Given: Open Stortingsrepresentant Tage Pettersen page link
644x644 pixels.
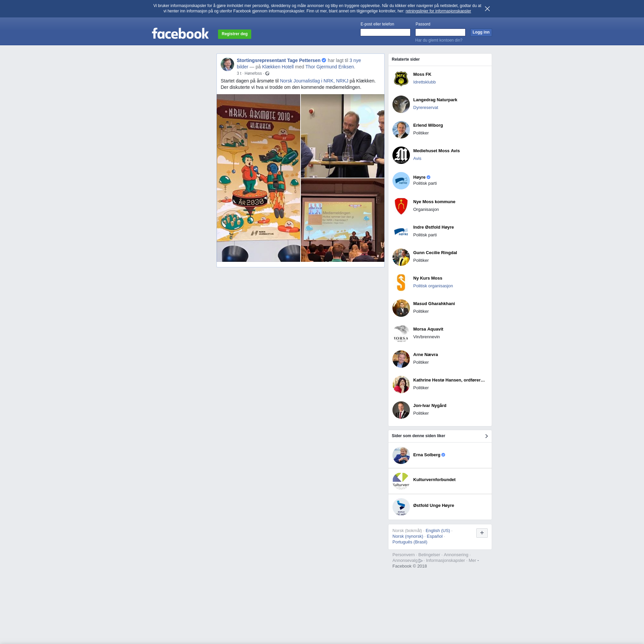Looking at the screenshot, I should click(278, 60).
